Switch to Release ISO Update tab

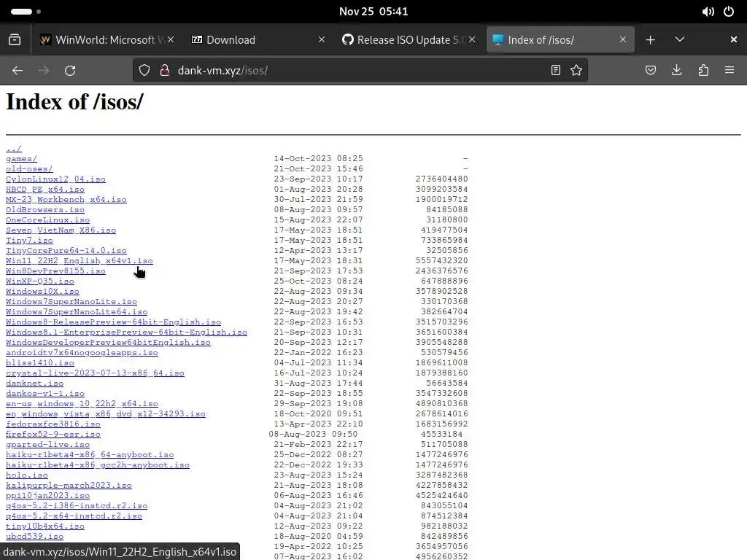coord(409,40)
